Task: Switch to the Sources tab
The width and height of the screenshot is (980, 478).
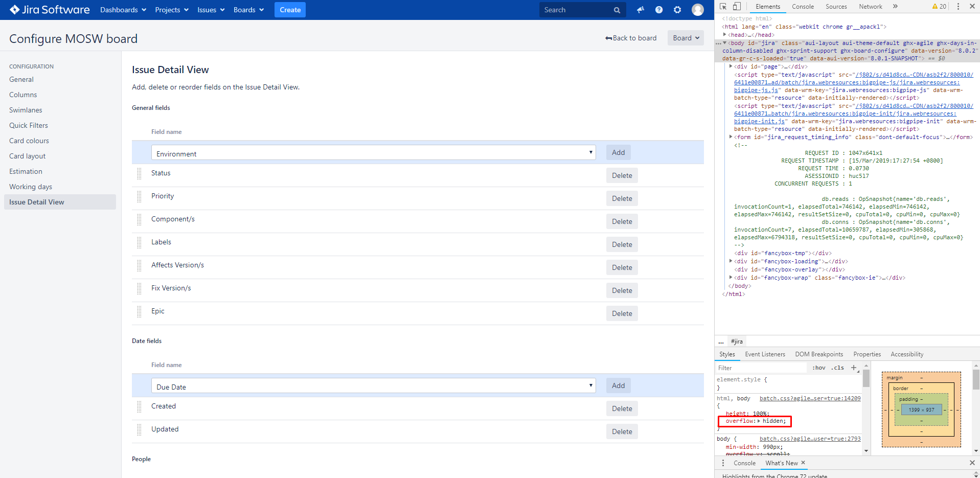Action: 836,7
